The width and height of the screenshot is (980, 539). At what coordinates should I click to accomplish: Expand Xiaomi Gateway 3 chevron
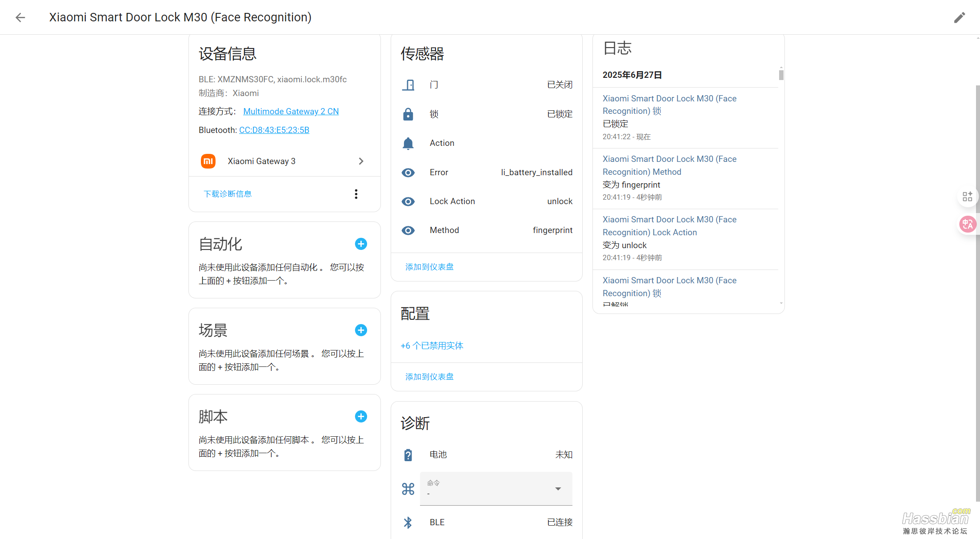coord(361,161)
